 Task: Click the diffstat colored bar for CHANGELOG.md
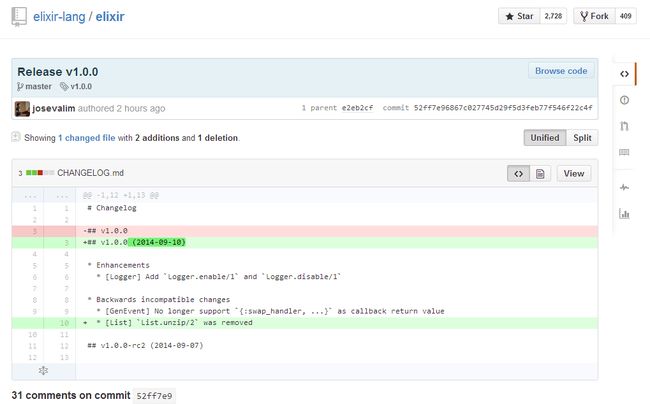coord(40,173)
